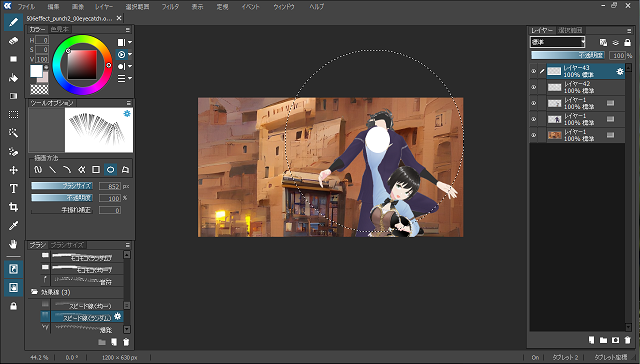
Task: Choose ellipse drawing method
Action: [x=110, y=169]
